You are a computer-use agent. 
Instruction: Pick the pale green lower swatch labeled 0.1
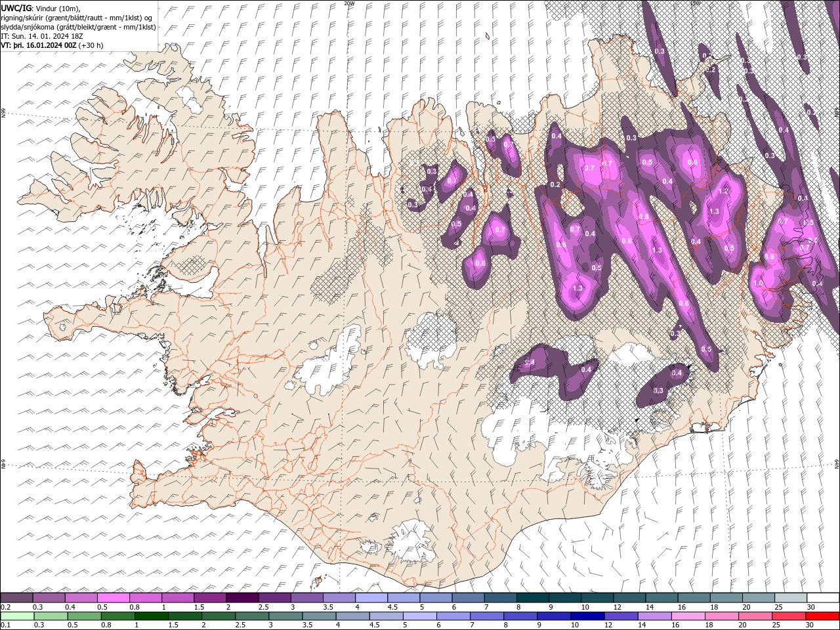tap(17, 616)
